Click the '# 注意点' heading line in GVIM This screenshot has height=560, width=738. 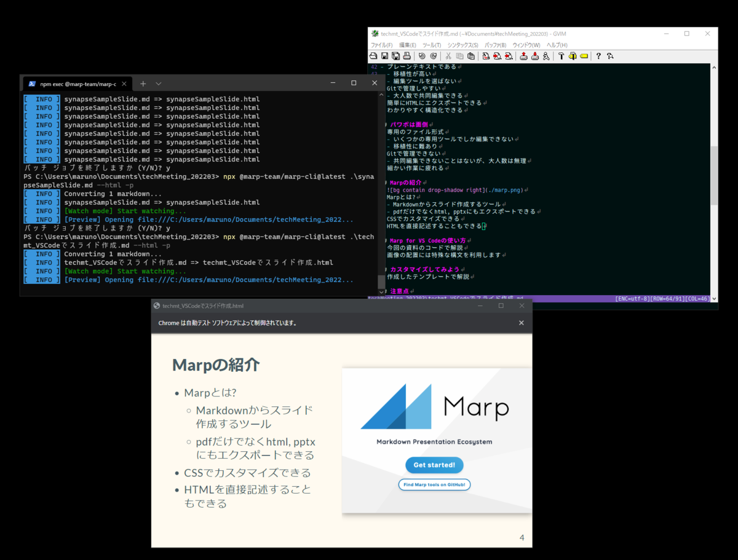point(395,291)
